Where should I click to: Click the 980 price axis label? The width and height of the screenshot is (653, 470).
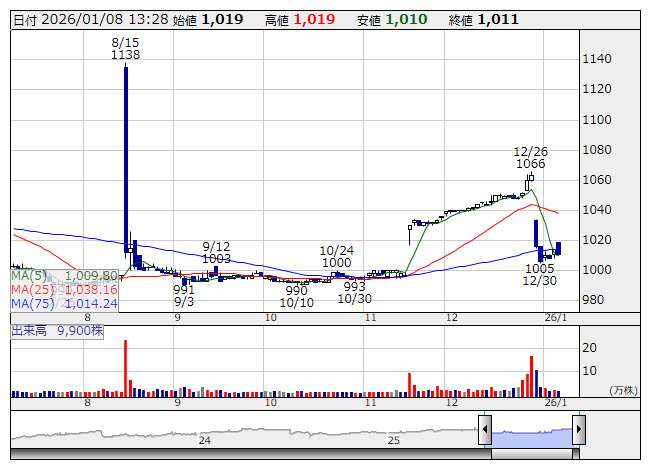593,300
